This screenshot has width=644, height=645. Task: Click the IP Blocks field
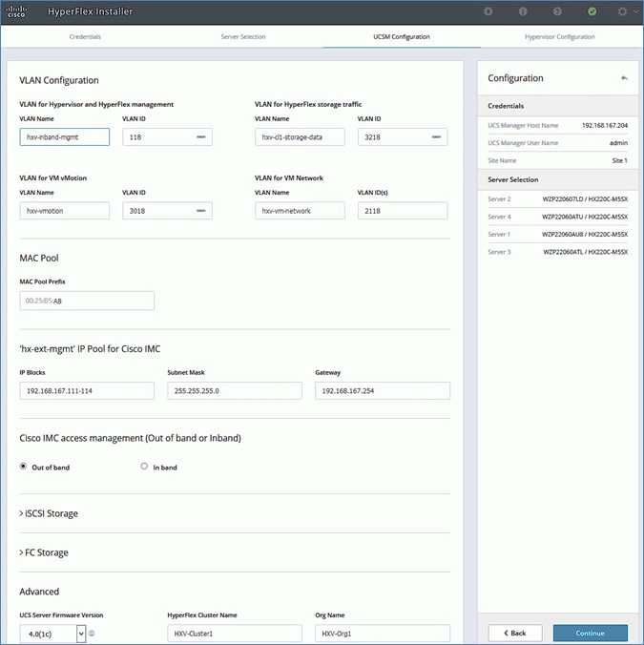87,391
